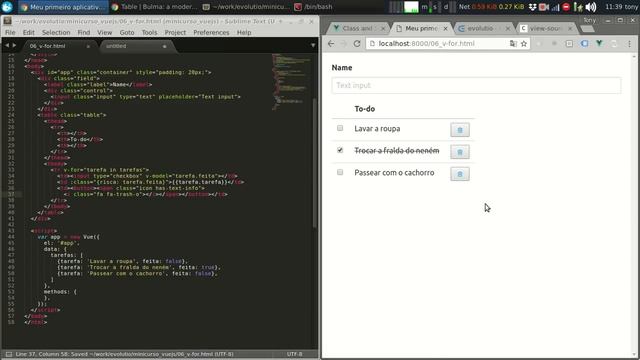Open the network signal tray icon
This screenshot has height=360, width=640.
pos(555,7)
